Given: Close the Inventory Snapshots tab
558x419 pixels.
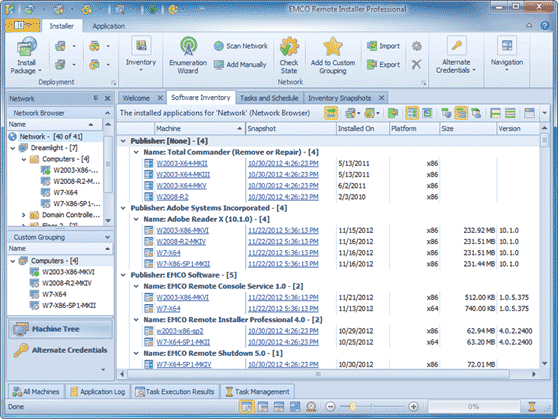Looking at the screenshot, I should pos(381,98).
